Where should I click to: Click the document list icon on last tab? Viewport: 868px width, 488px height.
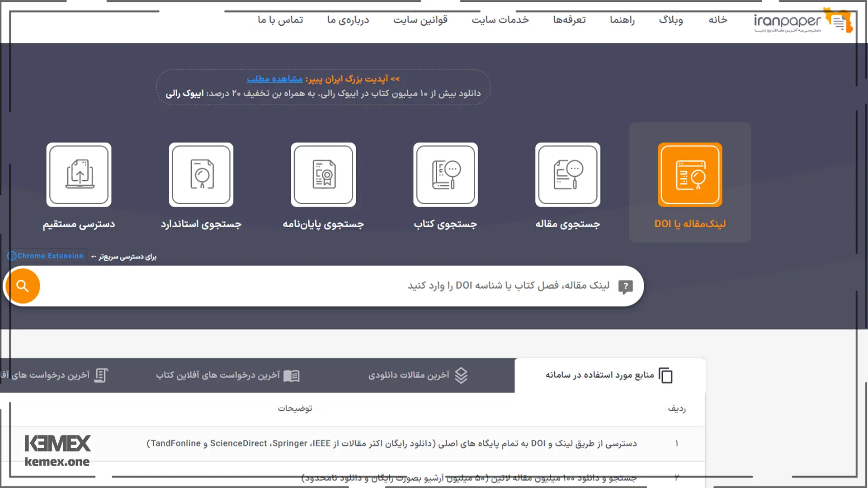click(101, 375)
